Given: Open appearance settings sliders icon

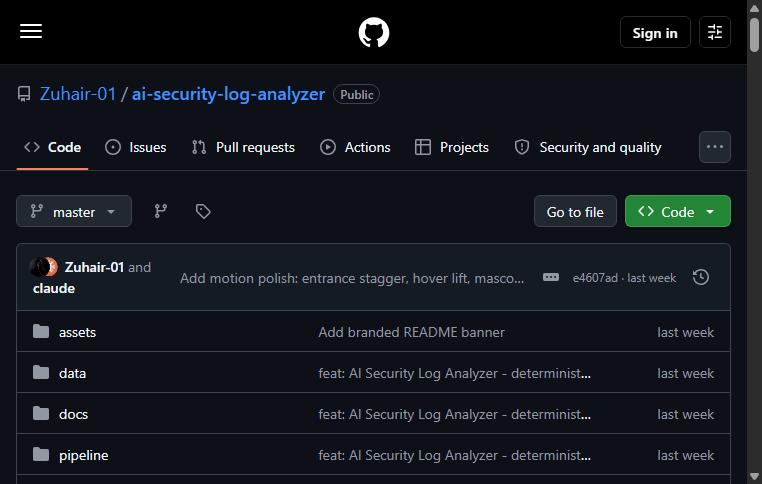Looking at the screenshot, I should 714,33.
